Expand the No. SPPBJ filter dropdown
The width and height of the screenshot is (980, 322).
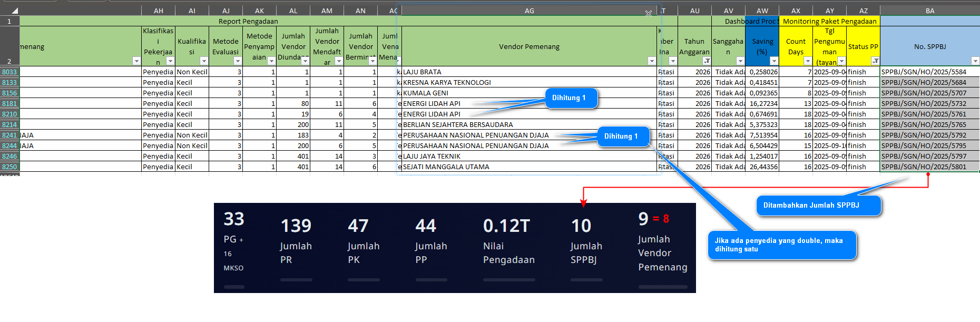pyautogui.click(x=975, y=61)
